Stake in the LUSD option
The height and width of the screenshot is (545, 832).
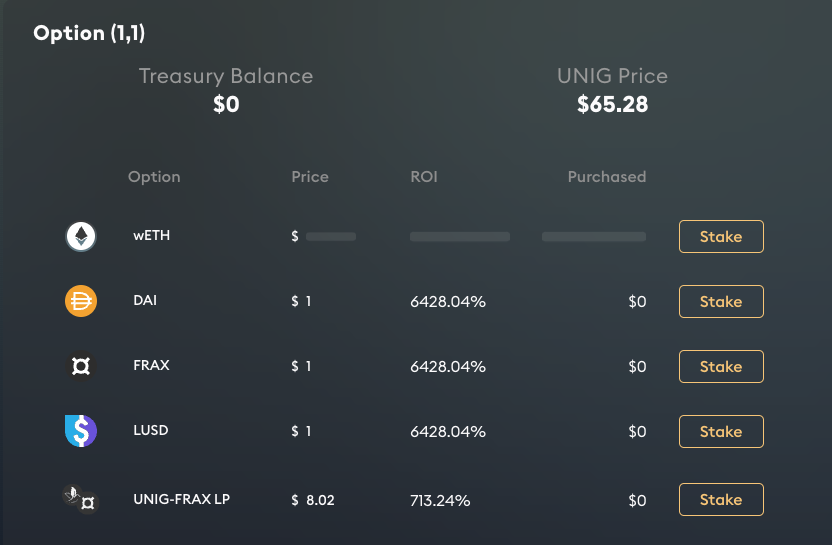click(721, 431)
